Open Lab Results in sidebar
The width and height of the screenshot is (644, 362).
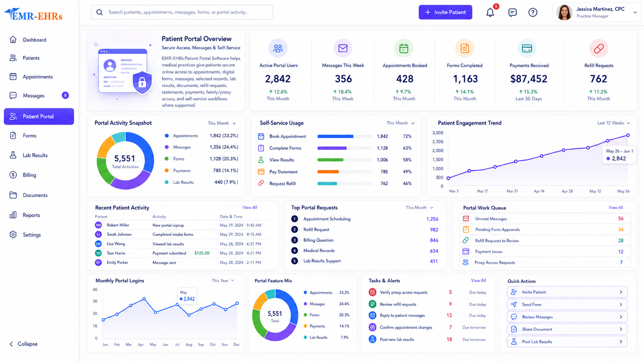pyautogui.click(x=39, y=155)
